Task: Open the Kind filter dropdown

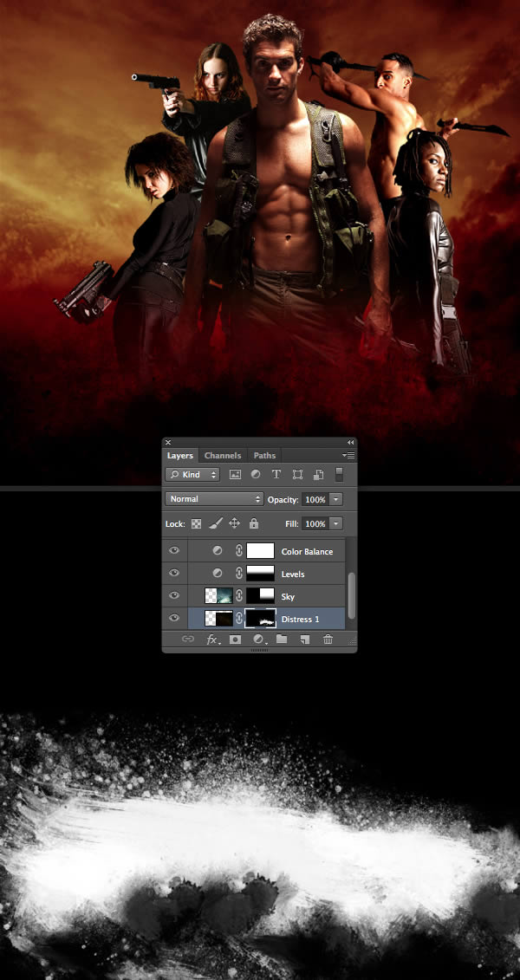Action: coord(192,474)
